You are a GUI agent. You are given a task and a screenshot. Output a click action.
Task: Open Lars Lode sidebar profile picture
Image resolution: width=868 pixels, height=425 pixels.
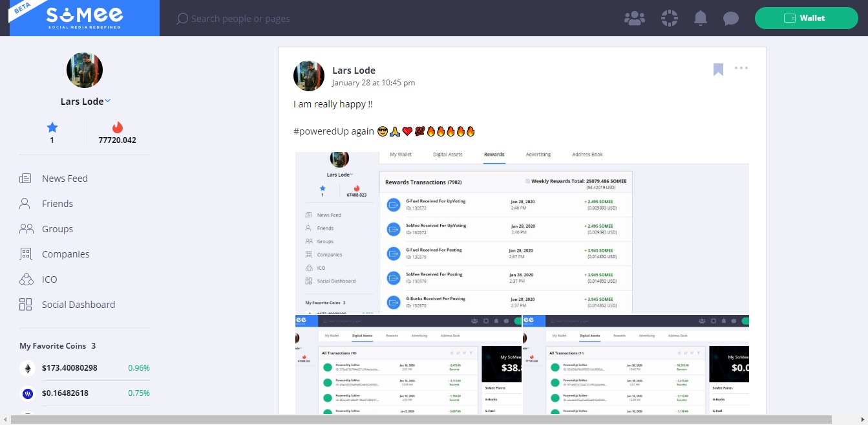(x=85, y=70)
